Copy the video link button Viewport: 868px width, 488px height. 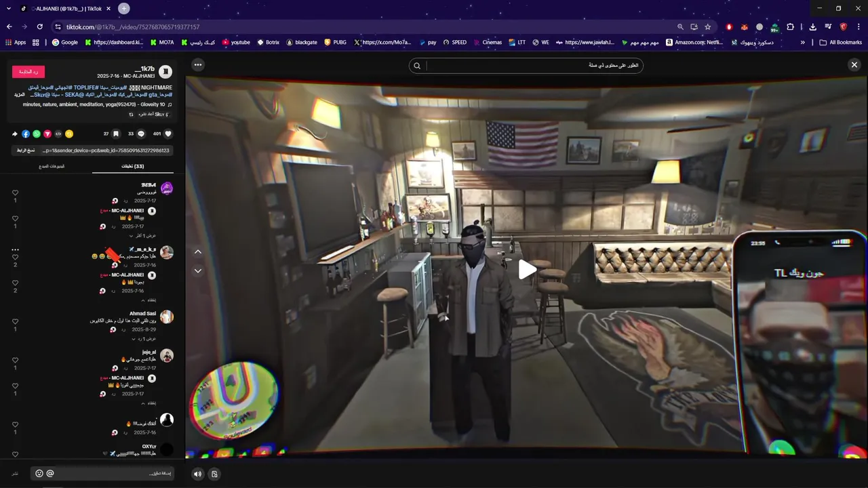[x=26, y=150]
